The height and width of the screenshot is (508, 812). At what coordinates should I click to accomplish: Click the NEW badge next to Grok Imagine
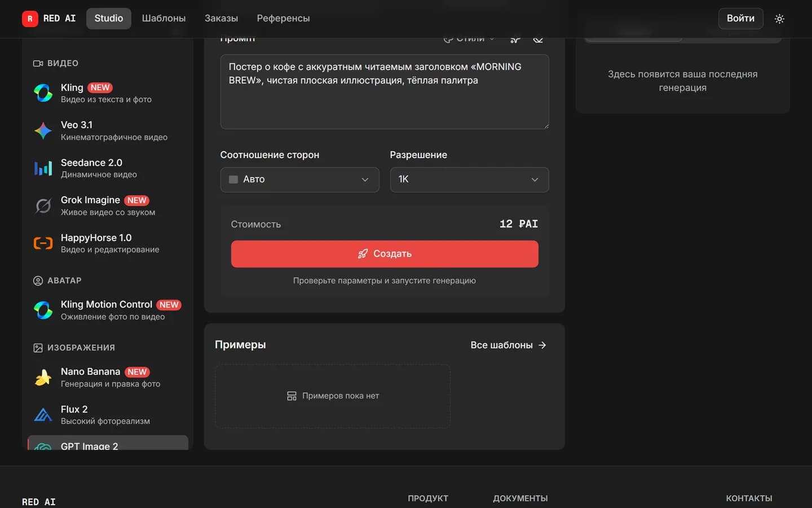pos(136,200)
